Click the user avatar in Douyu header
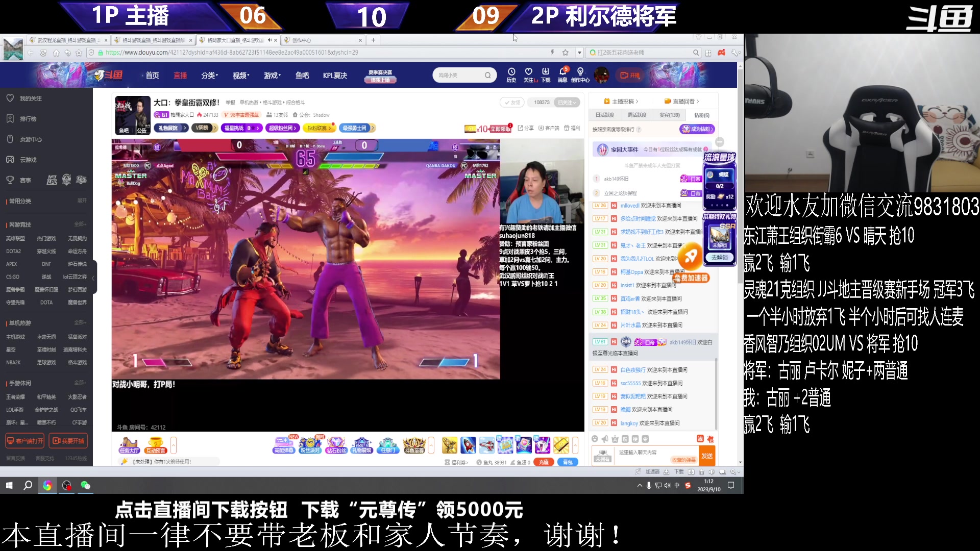Image resolution: width=980 pixels, height=551 pixels. (x=602, y=75)
